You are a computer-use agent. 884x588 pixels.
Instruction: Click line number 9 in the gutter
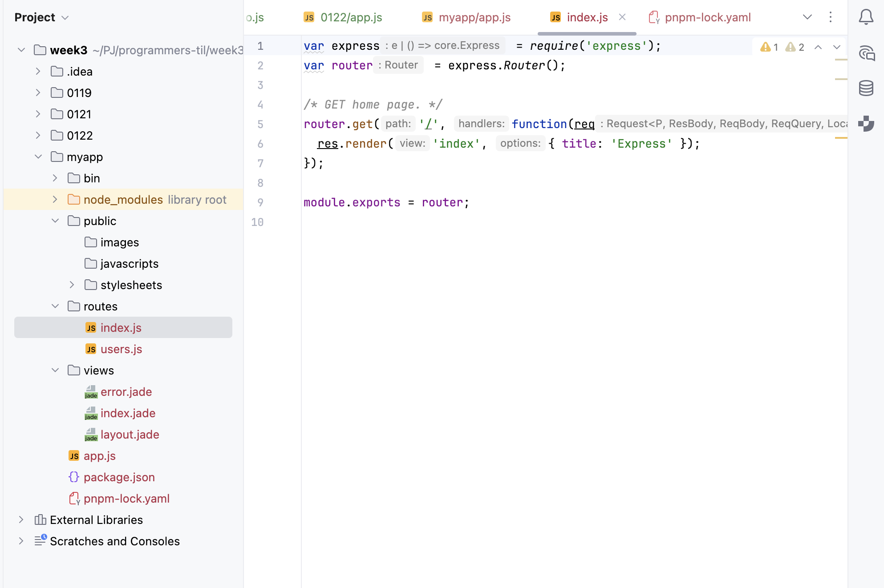260,202
